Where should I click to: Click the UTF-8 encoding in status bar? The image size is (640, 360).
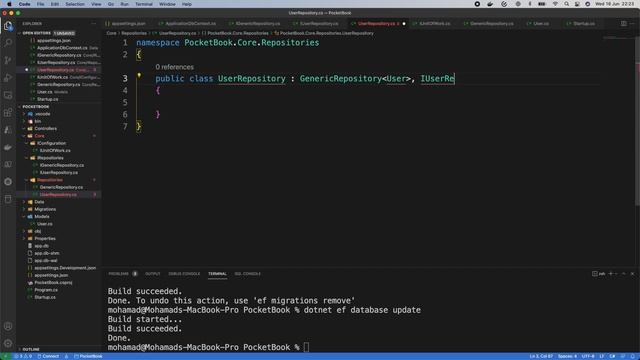588,356
